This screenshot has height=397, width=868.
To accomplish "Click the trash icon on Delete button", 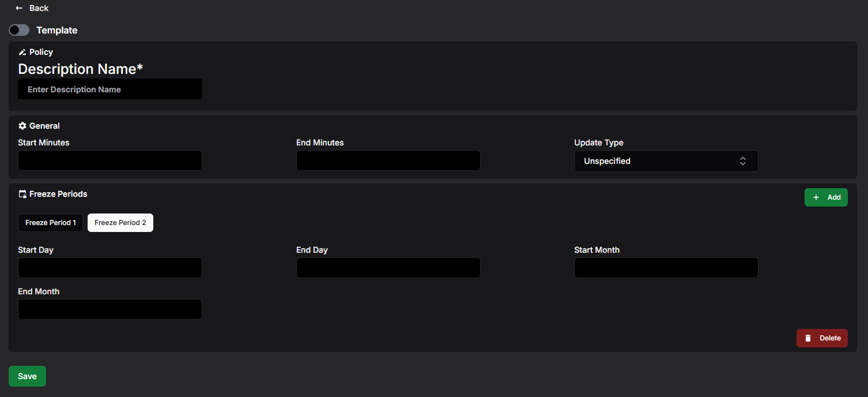I will (808, 338).
